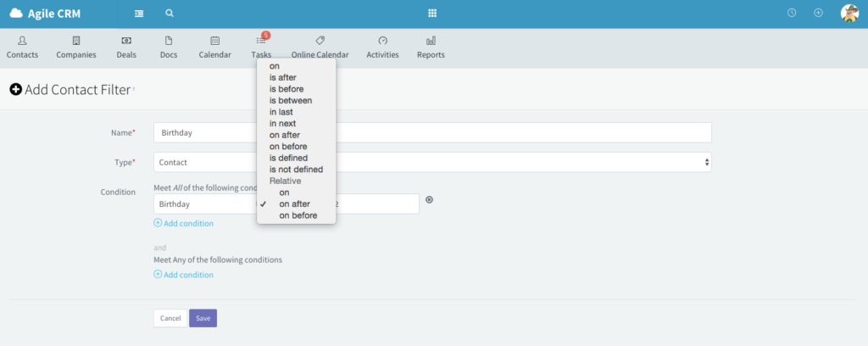The width and height of the screenshot is (868, 346).
Task: Expand the Type dropdown
Action: pos(432,162)
